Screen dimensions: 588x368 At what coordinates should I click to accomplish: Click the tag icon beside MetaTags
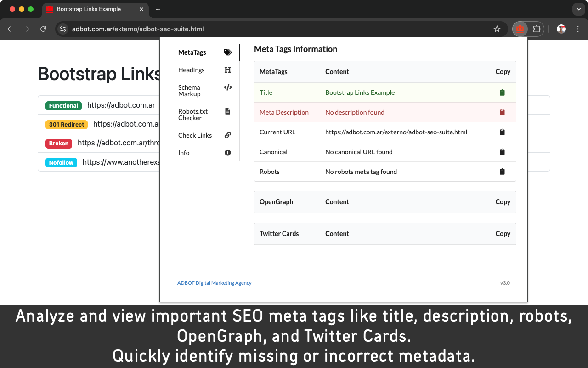click(x=228, y=52)
